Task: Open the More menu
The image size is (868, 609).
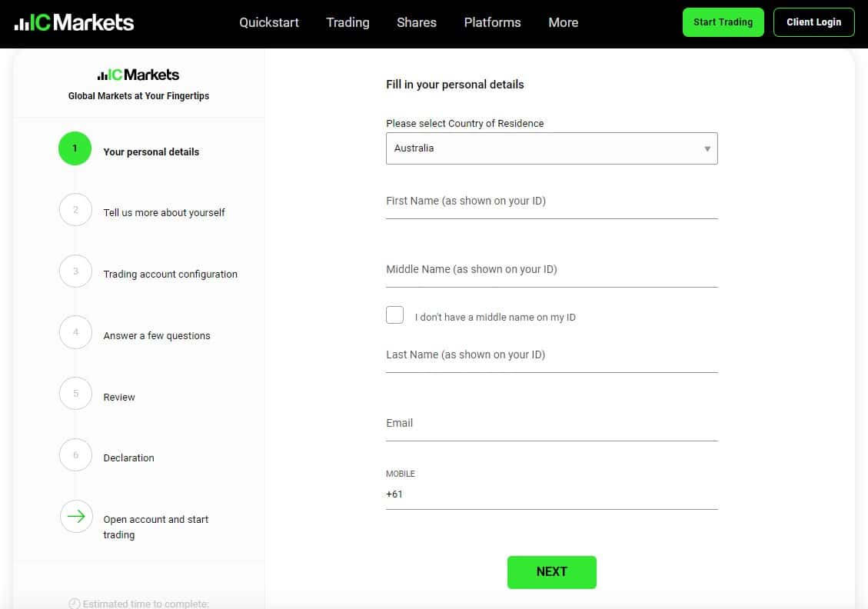Action: 564,23
